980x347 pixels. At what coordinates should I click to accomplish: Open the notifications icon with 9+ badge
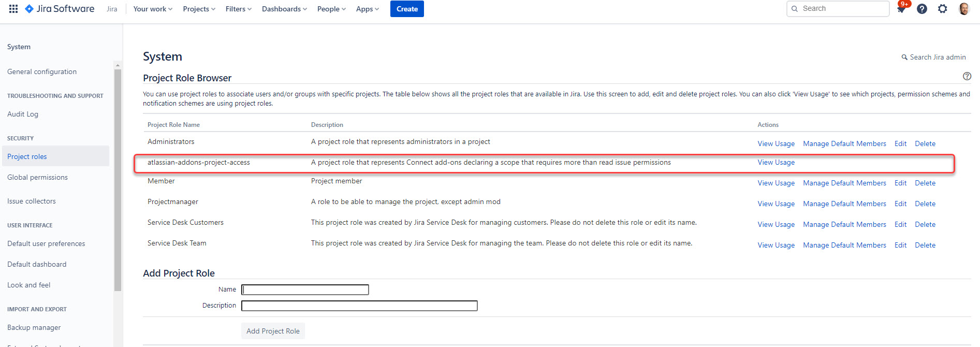(x=901, y=9)
